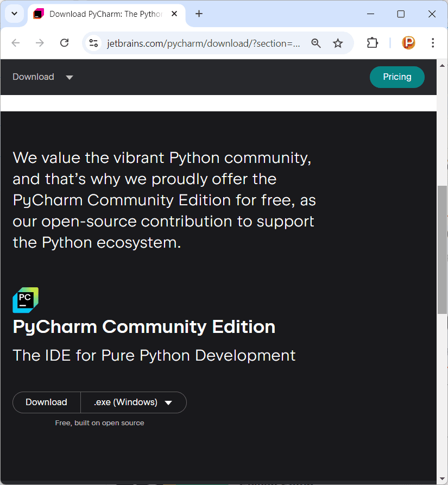The height and width of the screenshot is (485, 448).
Task: Open Chrome three-dot menu
Action: click(433, 43)
